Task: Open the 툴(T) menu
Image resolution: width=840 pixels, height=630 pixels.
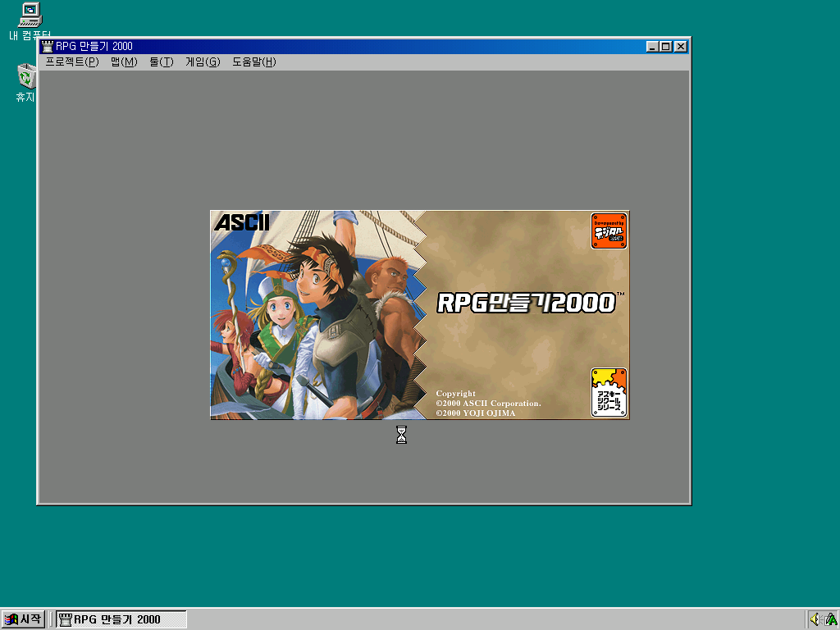Action: 162,62
